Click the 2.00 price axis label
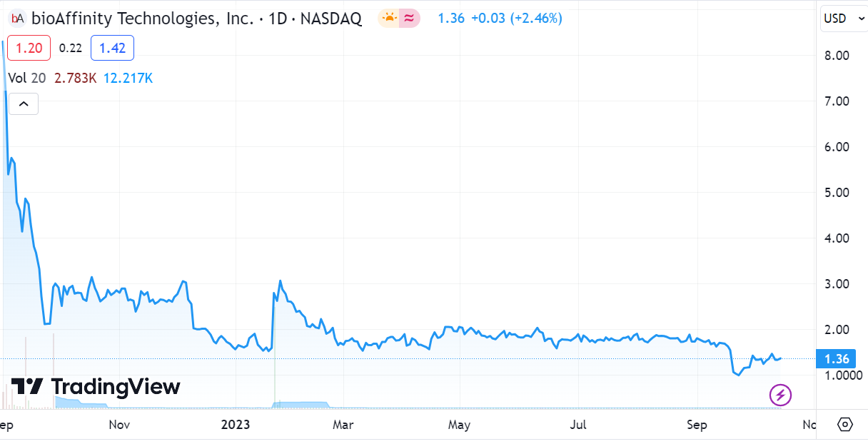Image resolution: width=868 pixels, height=444 pixels. tap(837, 330)
